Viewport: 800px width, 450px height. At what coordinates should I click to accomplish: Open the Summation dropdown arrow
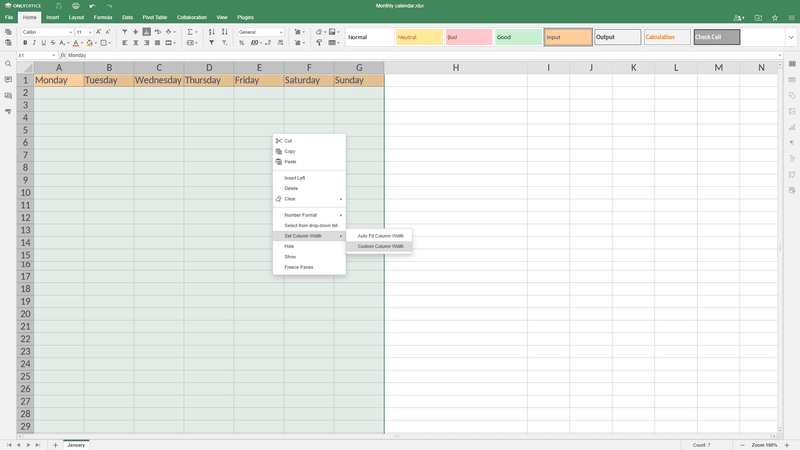[196, 32]
